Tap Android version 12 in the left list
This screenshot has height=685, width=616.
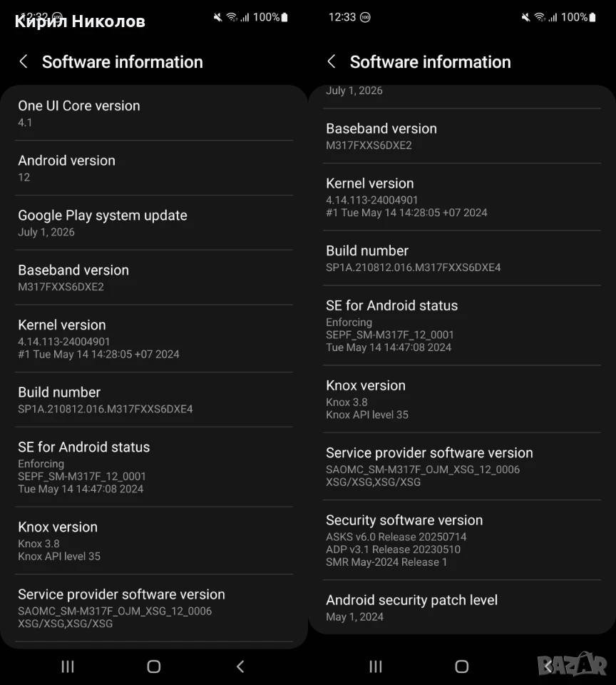154,168
